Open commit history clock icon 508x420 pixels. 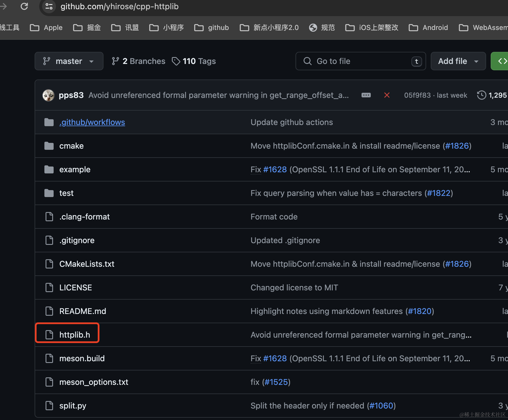coord(481,95)
